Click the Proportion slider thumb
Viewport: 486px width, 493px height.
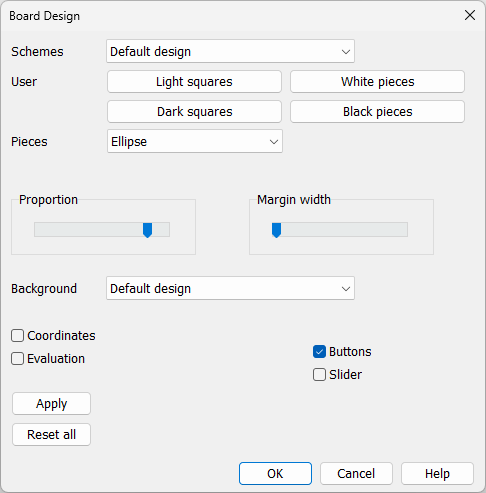[147, 230]
